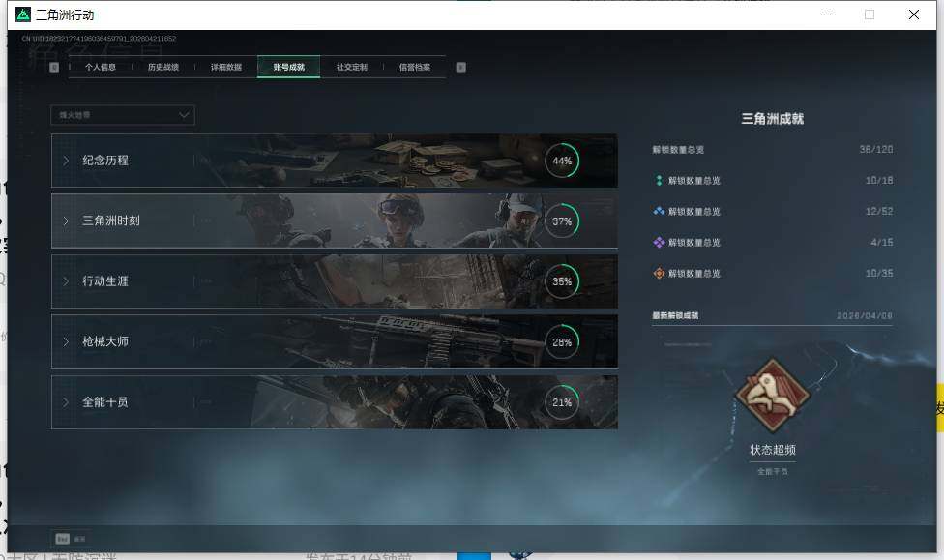Click the 10/18 unlock count

pos(879,180)
